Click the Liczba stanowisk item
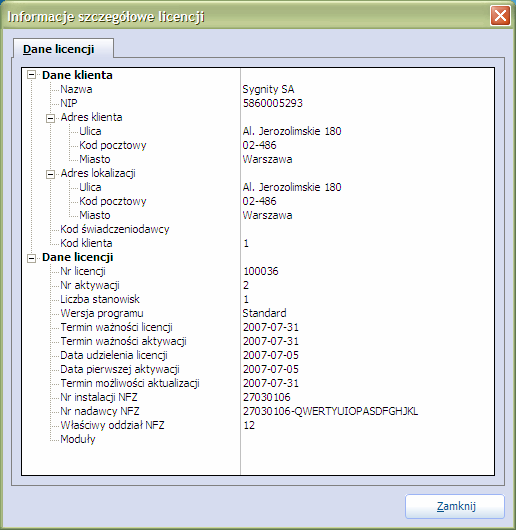Image resolution: width=516 pixels, height=530 pixels. coord(100,299)
